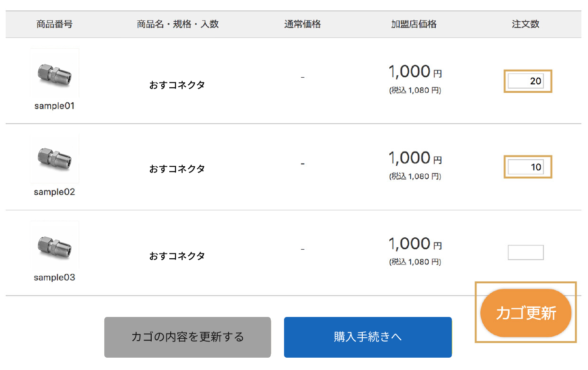Click the third row おすコネクタ product name

point(177,256)
